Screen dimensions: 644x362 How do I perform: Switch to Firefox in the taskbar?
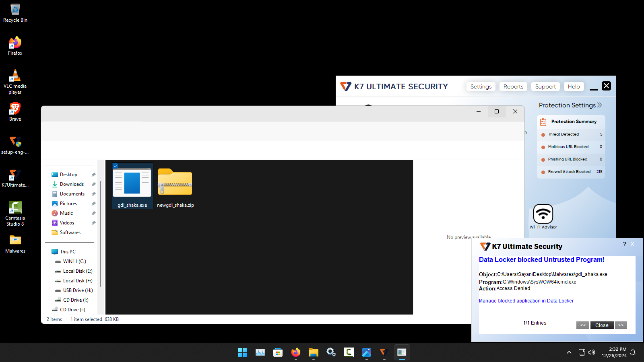tap(296, 352)
